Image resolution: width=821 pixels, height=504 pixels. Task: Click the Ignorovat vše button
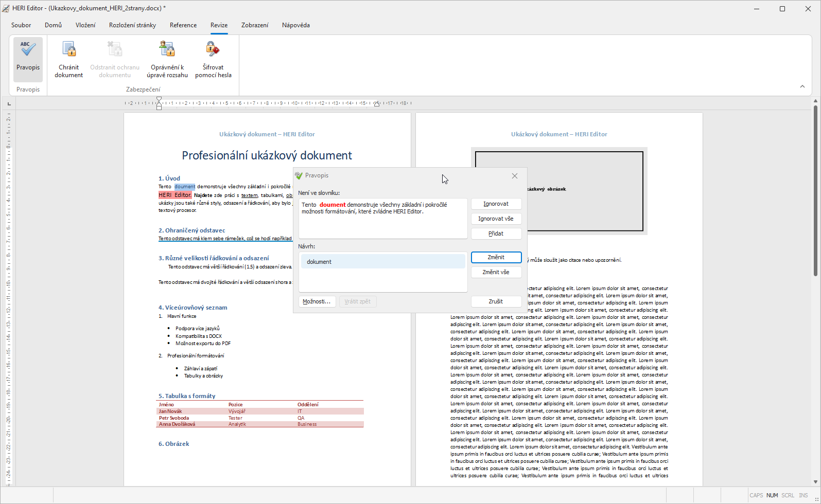coord(496,219)
